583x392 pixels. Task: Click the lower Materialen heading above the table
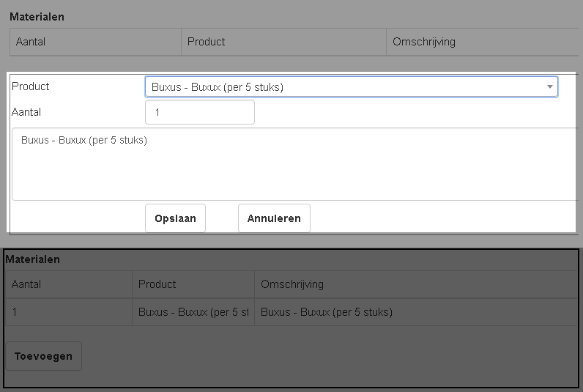(x=33, y=259)
